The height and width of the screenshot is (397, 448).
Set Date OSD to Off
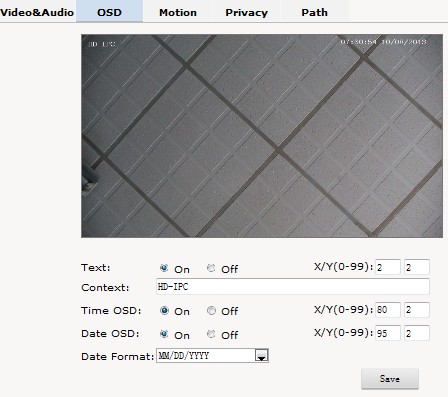pos(211,334)
